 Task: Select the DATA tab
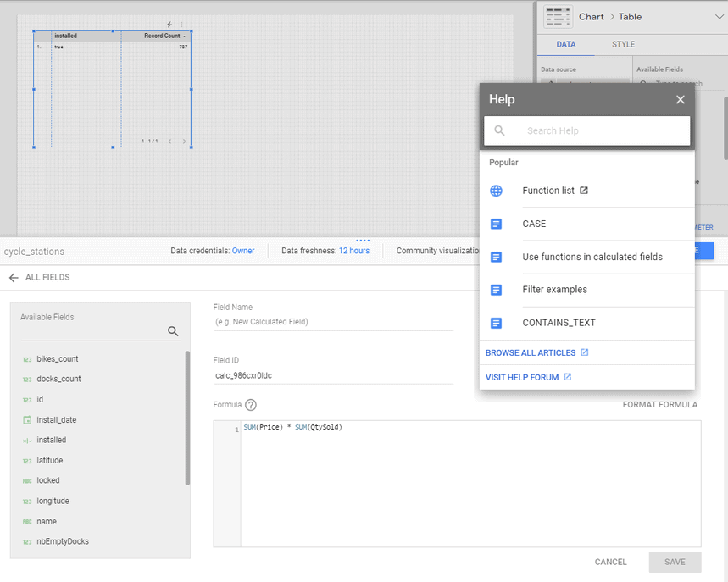[565, 45]
